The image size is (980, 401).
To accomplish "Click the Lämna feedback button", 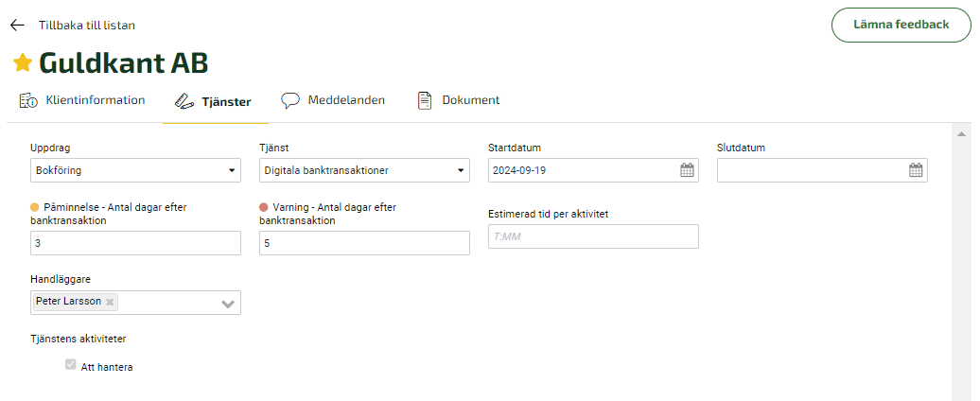I will pyautogui.click(x=901, y=25).
